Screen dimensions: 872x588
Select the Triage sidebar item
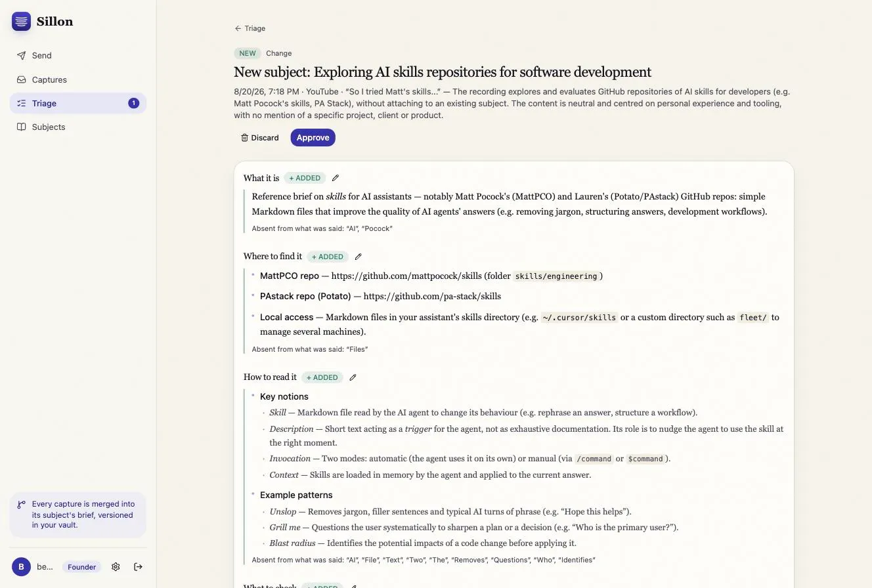78,103
